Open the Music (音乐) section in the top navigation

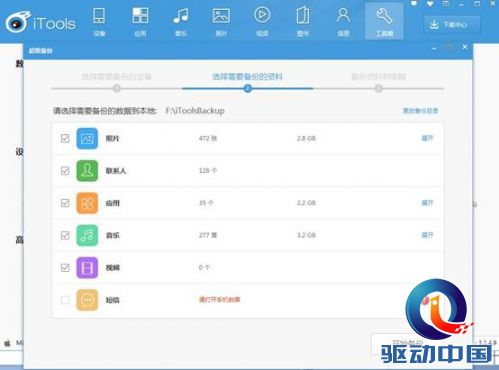click(x=181, y=21)
